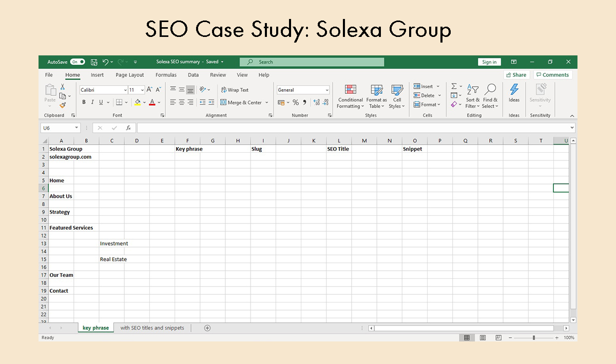Click in the Search box
Viewport: 616px width, 364px height.
pyautogui.click(x=312, y=62)
